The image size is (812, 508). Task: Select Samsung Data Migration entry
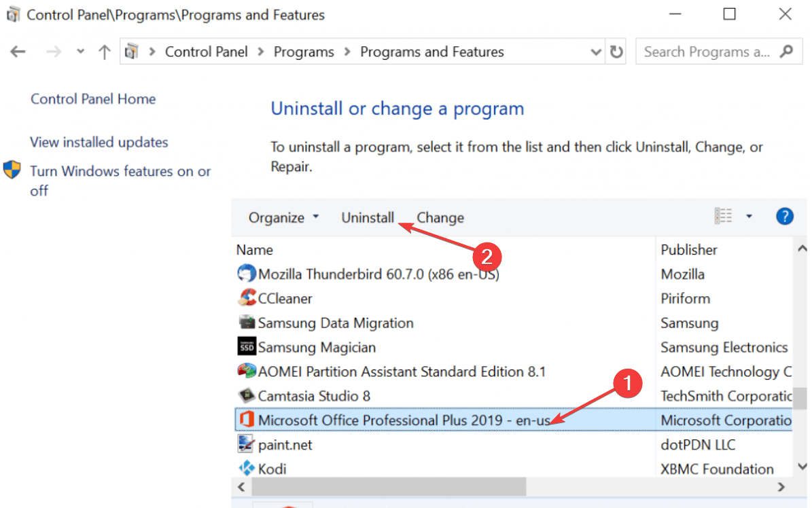click(336, 323)
